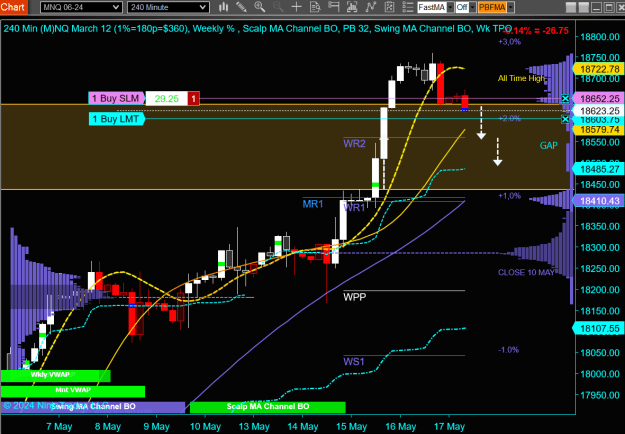Click the yellow 18579.74 price marker
Viewport: 625px width, 434px height.
point(598,130)
